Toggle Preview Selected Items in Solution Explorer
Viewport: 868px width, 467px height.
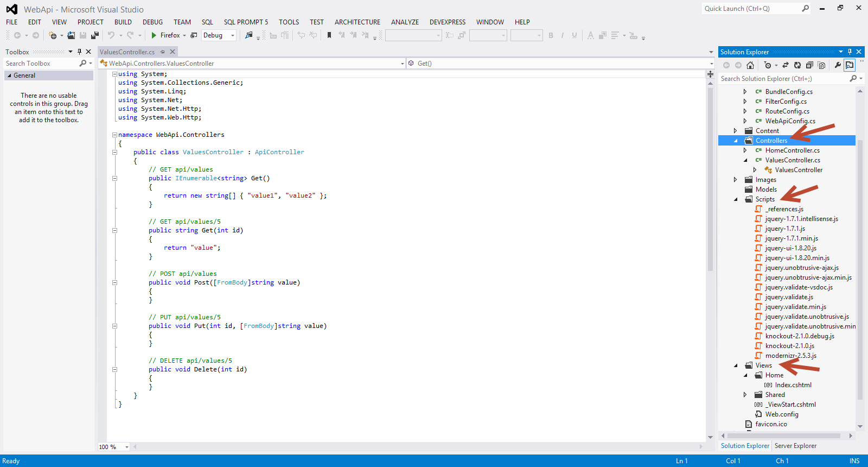(850, 65)
